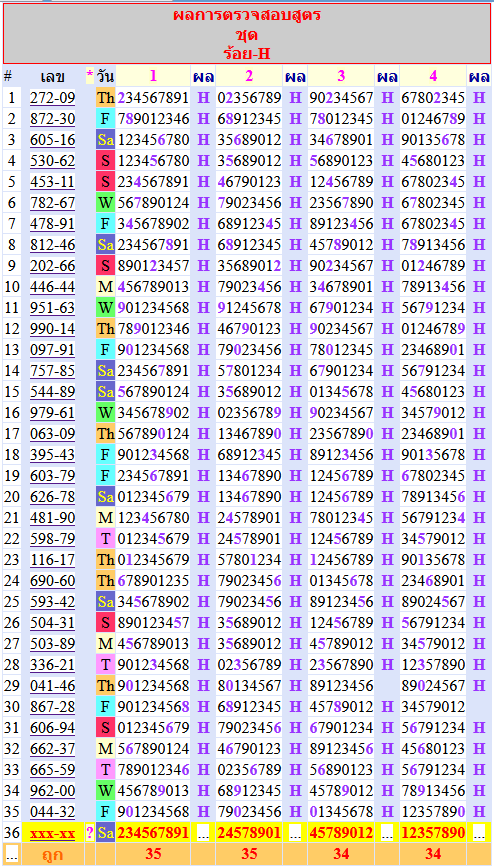Click the เลข column header
The width and height of the screenshot is (494, 867).
[x=53, y=76]
